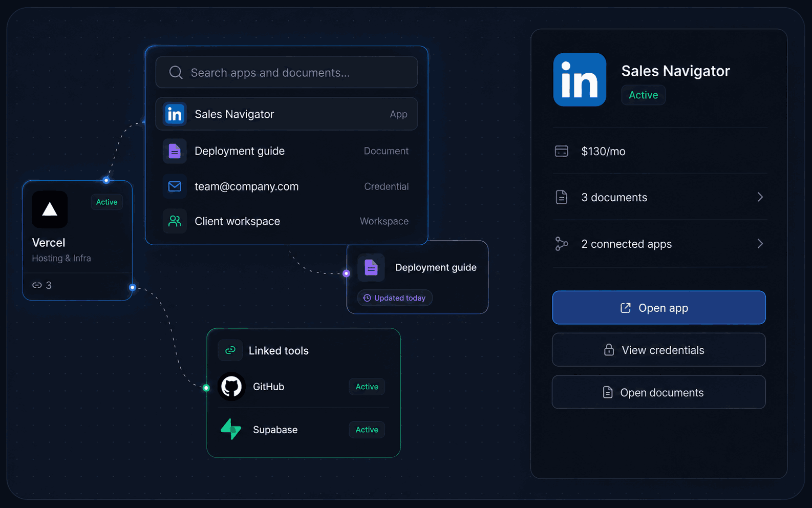Click the people icon beside Client workspace
812x508 pixels.
tap(175, 221)
